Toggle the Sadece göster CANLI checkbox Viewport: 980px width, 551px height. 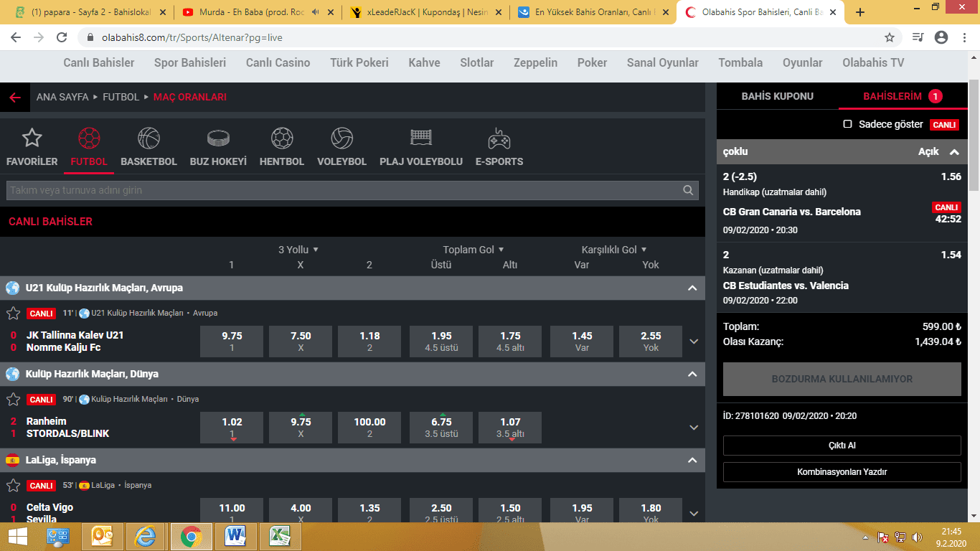click(847, 124)
